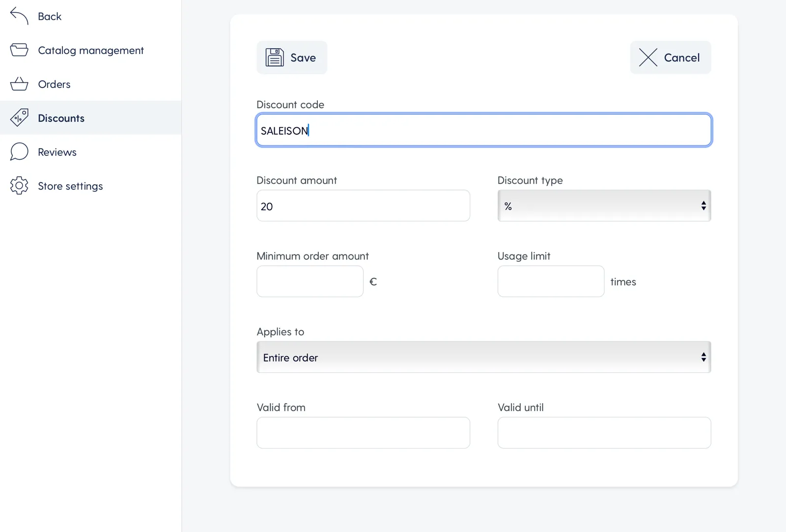Click the Usage limit field

point(551,281)
